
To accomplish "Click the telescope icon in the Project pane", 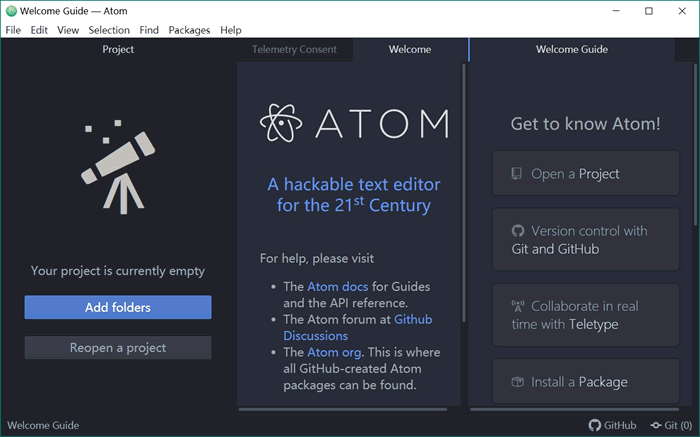I will coord(118,167).
